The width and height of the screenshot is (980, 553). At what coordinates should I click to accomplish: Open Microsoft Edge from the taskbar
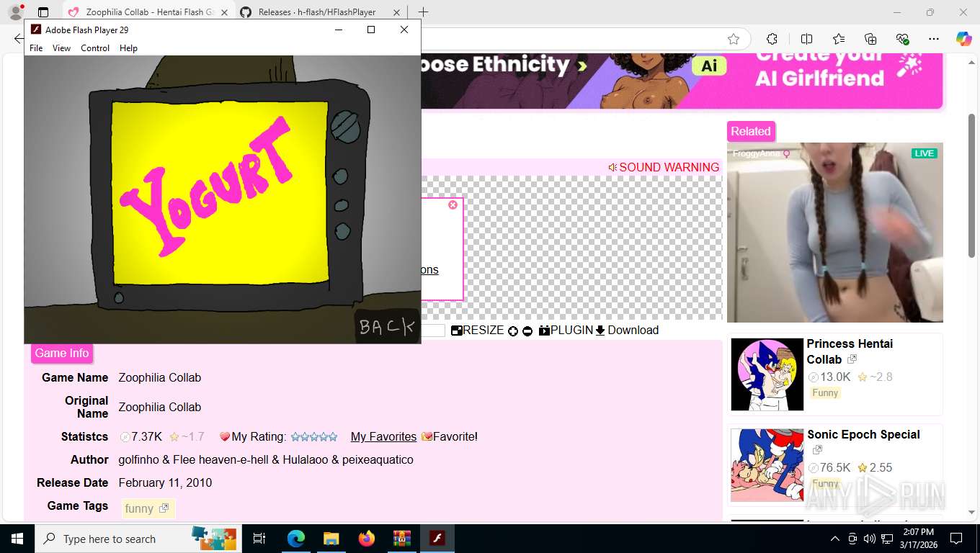[x=295, y=539]
